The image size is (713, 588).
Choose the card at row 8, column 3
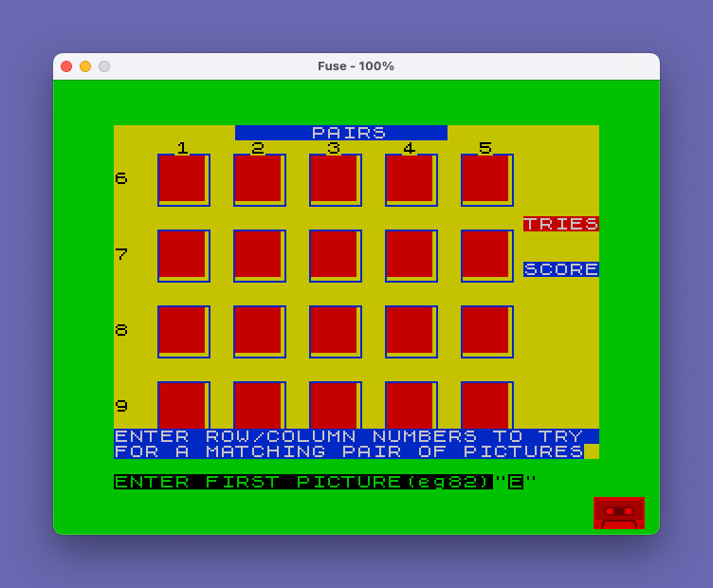(x=336, y=332)
